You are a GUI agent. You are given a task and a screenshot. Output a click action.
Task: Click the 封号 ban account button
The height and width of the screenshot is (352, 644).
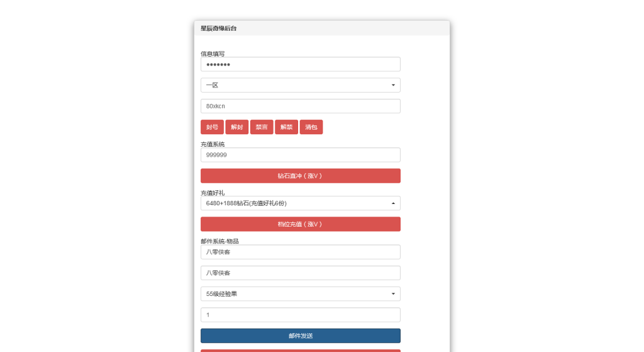[212, 127]
